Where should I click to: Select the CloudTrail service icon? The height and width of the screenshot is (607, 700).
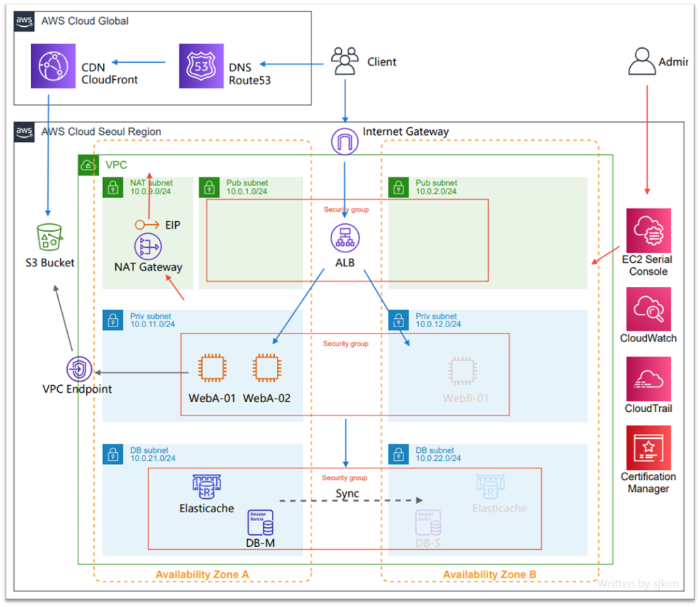(648, 379)
